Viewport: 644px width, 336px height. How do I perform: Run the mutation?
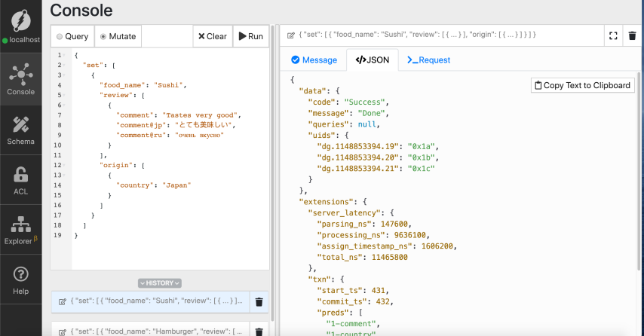click(x=250, y=36)
